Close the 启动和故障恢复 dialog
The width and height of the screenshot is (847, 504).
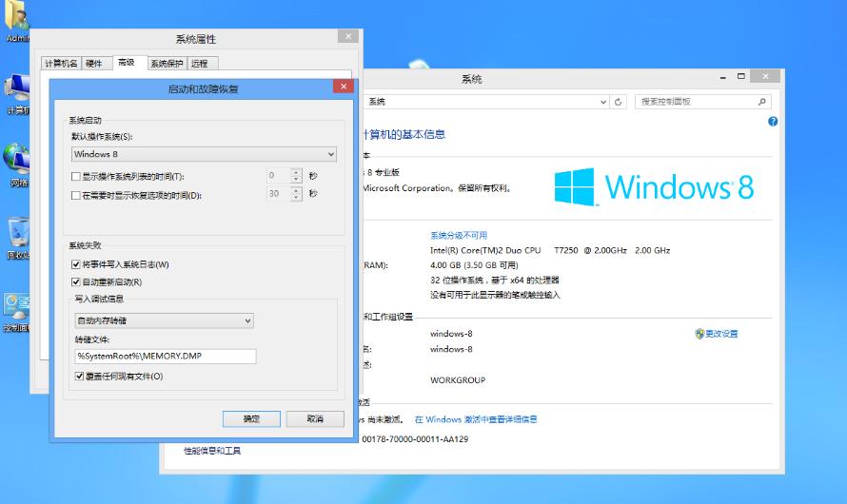click(x=343, y=87)
